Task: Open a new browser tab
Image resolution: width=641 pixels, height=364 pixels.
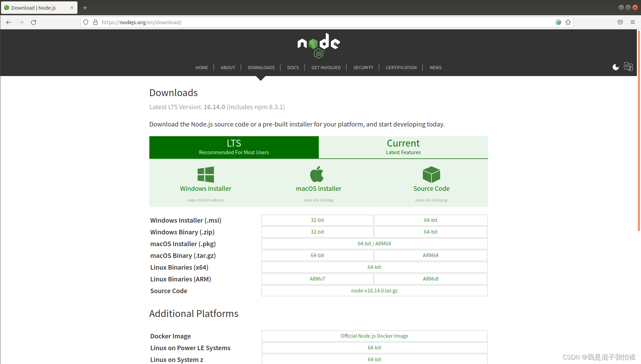Action: 85,8
